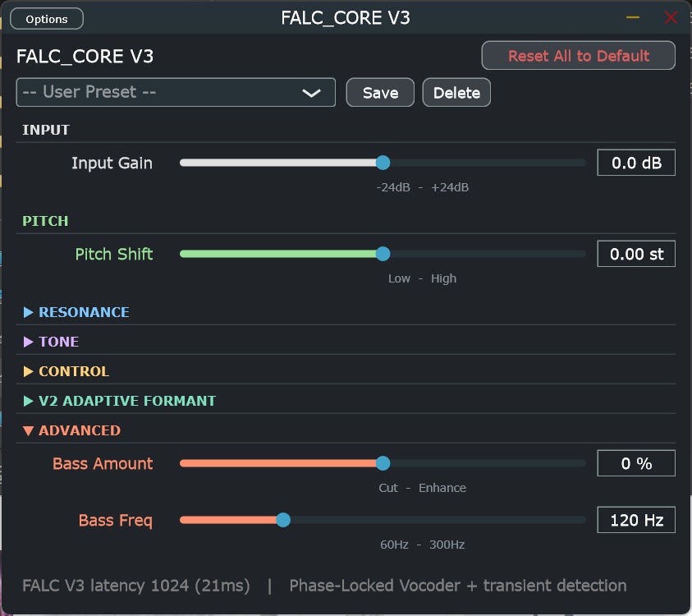Screen dimensions: 692x616
Task: Click the Bass Amount slider handle
Action: click(383, 463)
